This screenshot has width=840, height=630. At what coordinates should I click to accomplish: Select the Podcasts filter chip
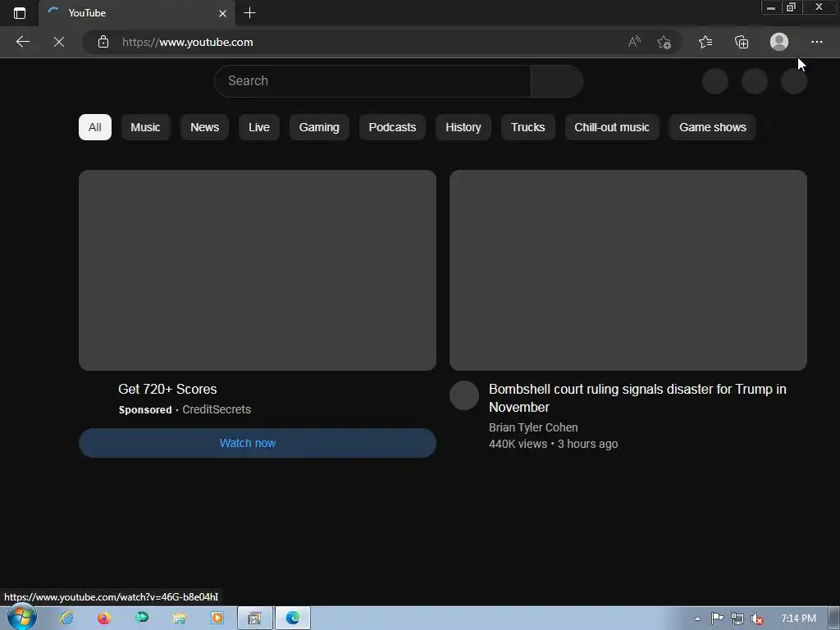coord(392,127)
